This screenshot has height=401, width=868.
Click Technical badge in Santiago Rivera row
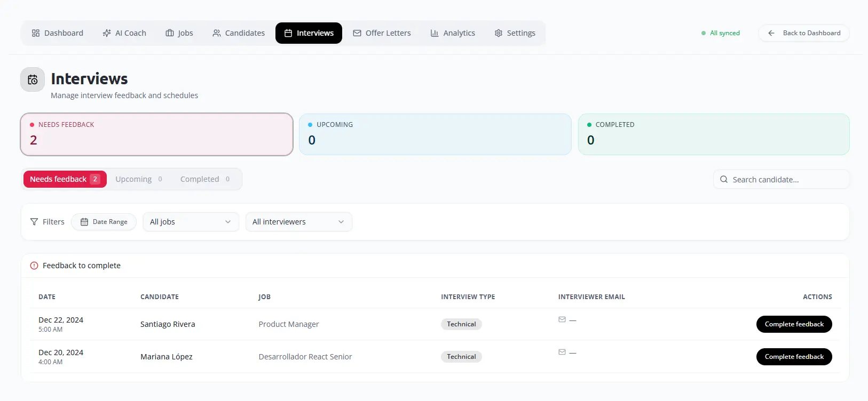click(x=461, y=324)
